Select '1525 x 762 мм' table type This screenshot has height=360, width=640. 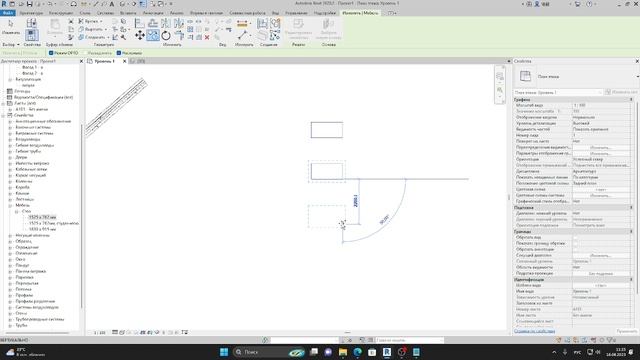click(x=42, y=217)
